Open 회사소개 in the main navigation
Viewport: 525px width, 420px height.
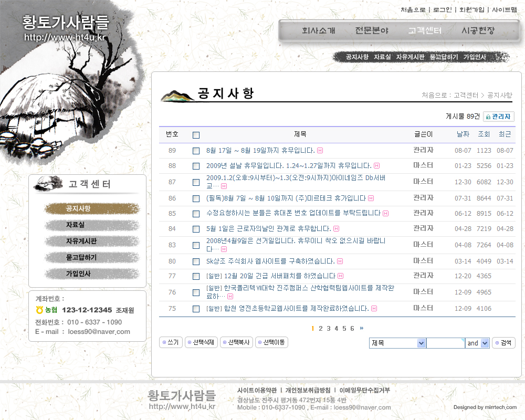click(318, 30)
